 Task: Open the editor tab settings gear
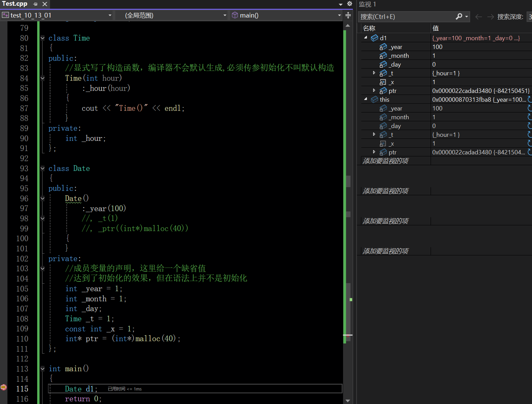tap(350, 4)
